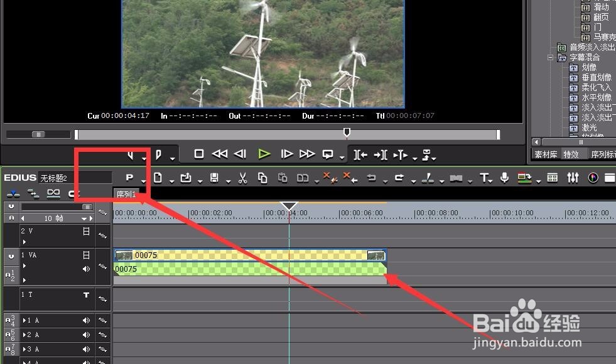Open the 10 帧 timeline scale dropdown
This screenshot has width=616, height=364.
tap(84, 218)
